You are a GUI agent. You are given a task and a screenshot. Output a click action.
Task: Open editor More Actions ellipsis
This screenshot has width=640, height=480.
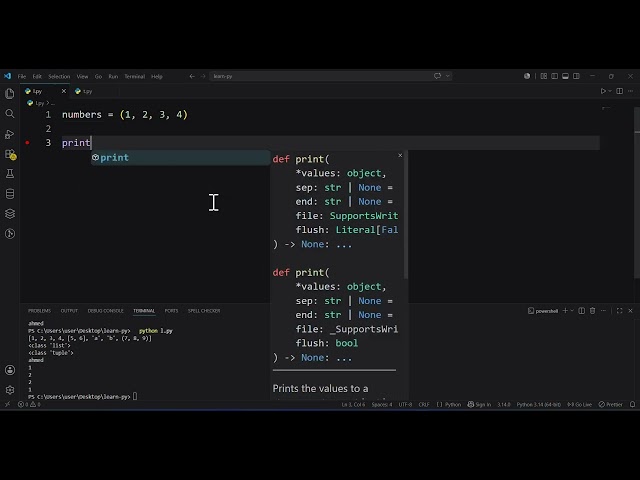(631, 91)
